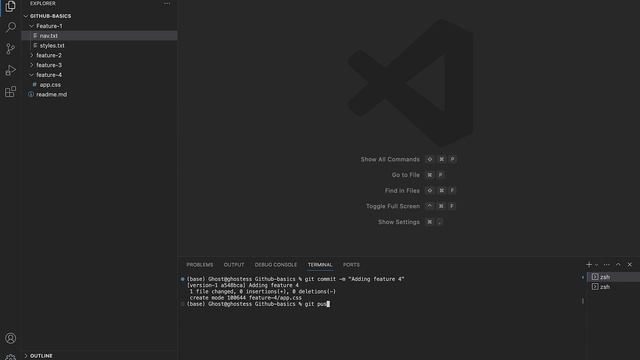
Task: Open the Source Control view icon
Action: click(x=10, y=49)
